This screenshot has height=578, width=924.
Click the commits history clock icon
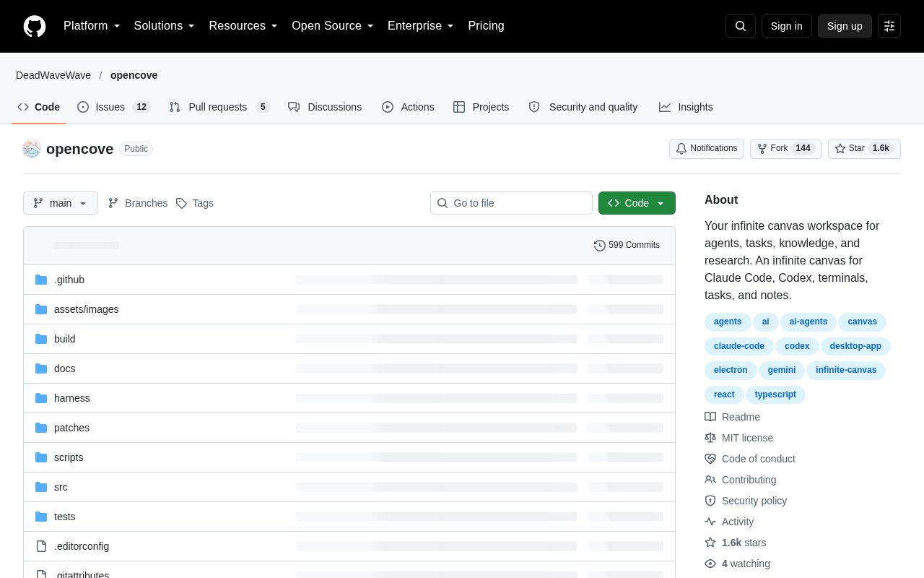pyautogui.click(x=600, y=246)
